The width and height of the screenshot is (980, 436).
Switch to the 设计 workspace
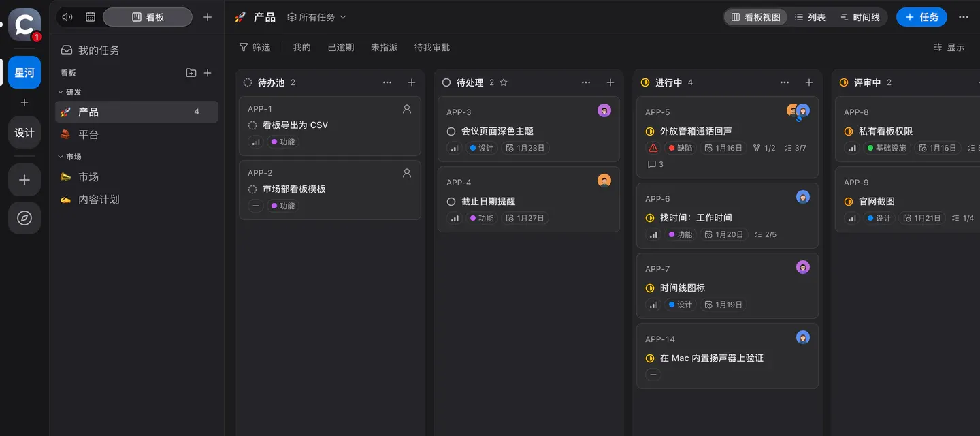(24, 132)
